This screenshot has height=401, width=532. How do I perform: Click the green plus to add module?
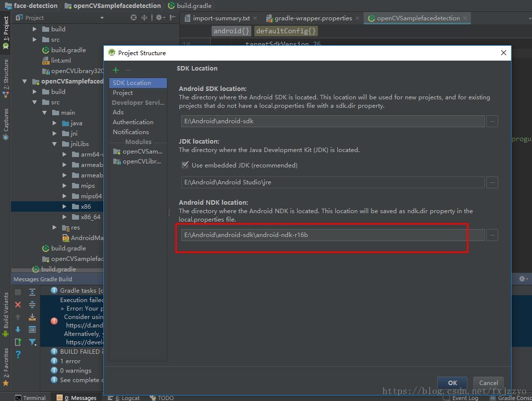(116, 70)
